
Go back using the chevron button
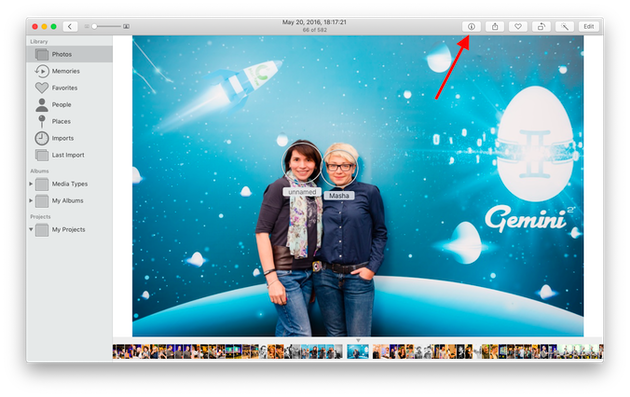point(70,27)
